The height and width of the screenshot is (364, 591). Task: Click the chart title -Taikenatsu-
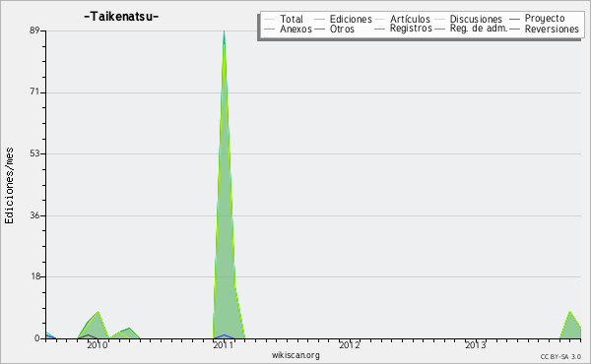121,17
